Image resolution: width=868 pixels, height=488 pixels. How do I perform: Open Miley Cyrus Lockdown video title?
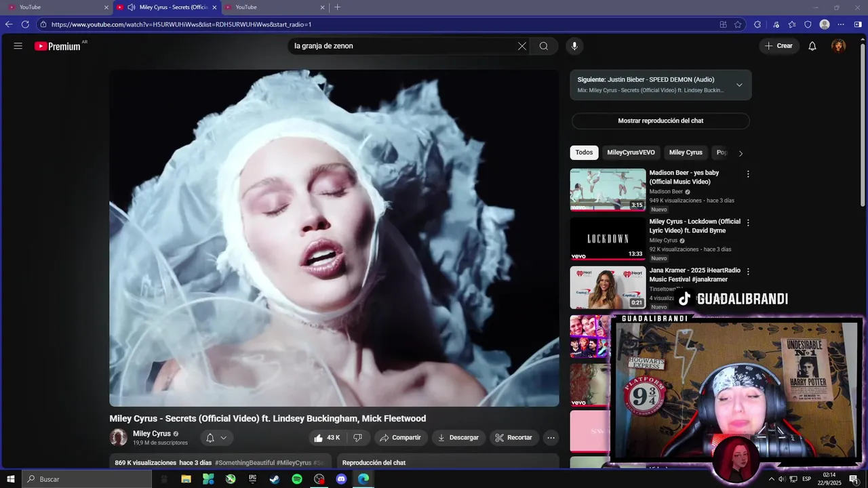click(695, 226)
